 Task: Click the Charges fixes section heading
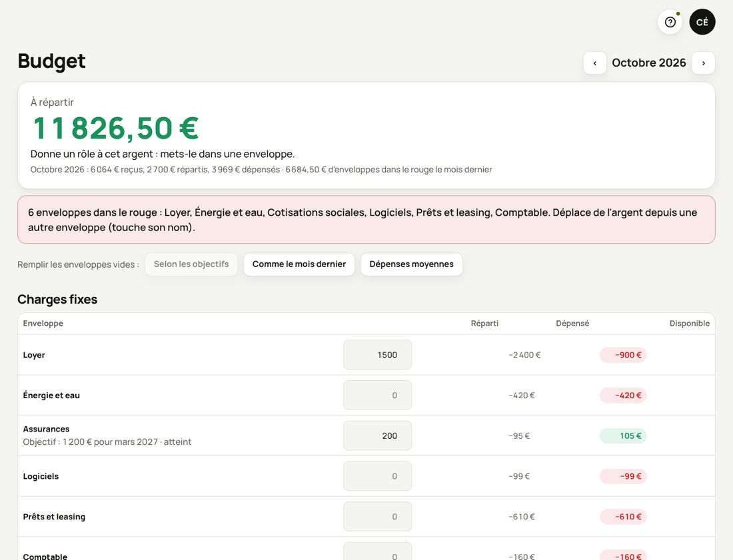click(x=57, y=300)
